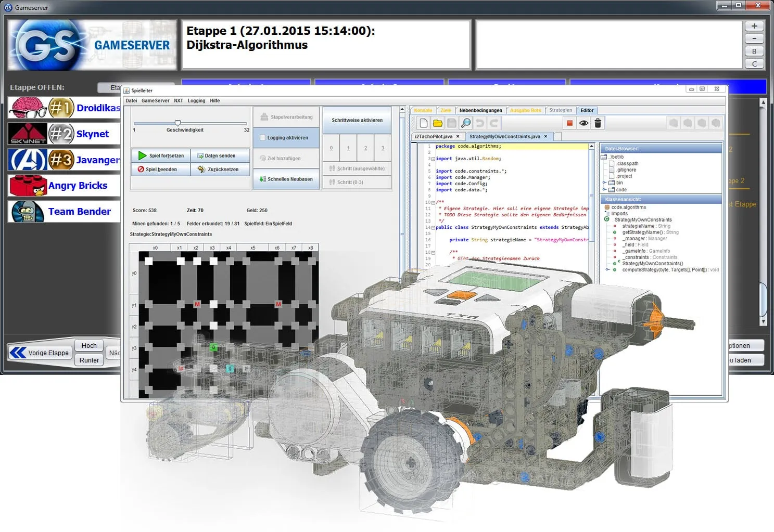
Task: Click the red stop square in editor toolbar
Action: coord(569,123)
